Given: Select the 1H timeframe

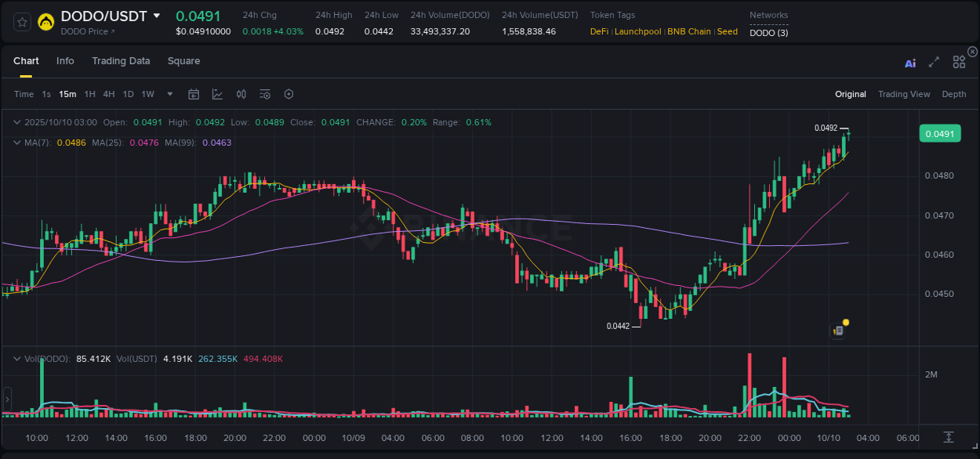Looking at the screenshot, I should [x=89, y=94].
